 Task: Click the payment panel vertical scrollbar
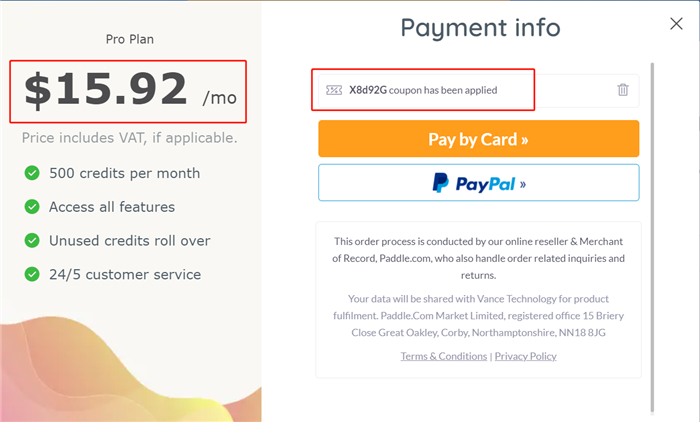(x=652, y=237)
